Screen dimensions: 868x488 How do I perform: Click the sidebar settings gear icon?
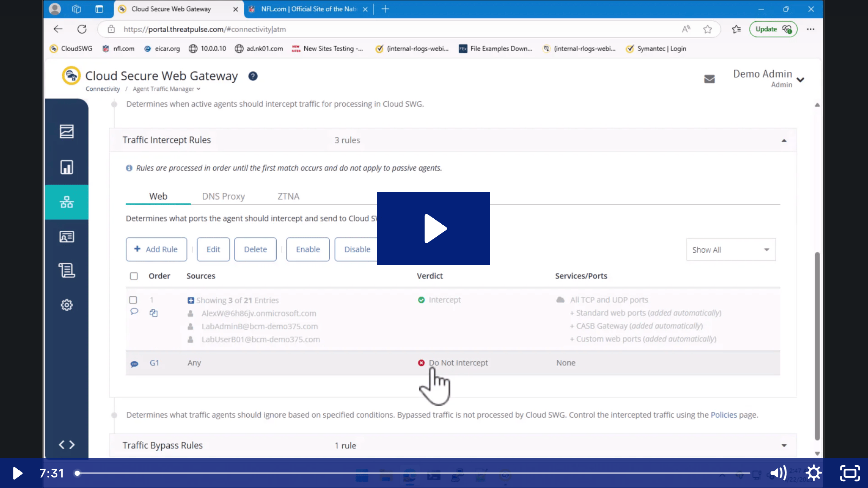pyautogui.click(x=66, y=305)
